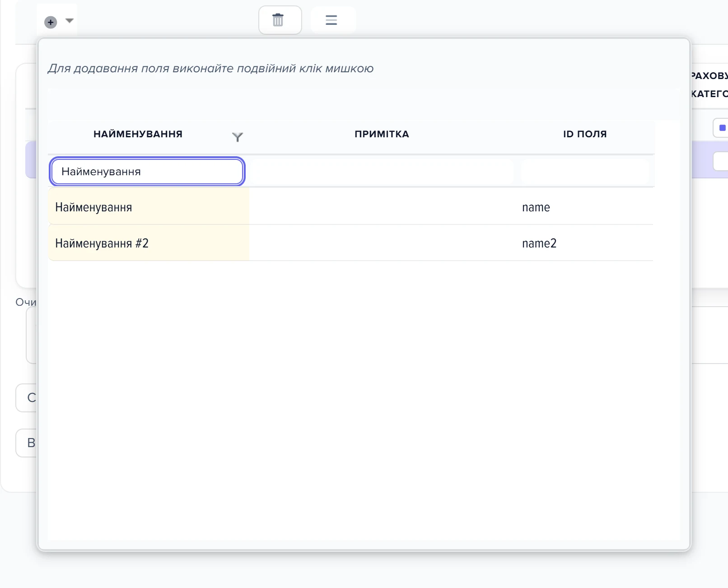
Task: Click the partially hidden В button
Action: (26, 443)
